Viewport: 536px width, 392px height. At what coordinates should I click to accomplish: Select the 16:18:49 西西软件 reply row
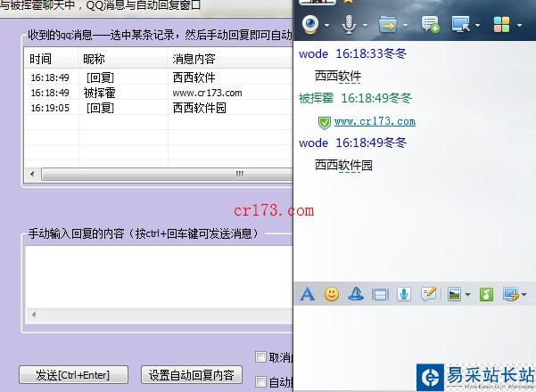point(159,78)
